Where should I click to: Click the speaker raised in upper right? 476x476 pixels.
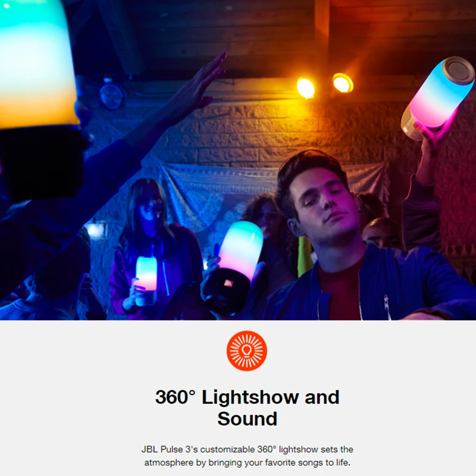tap(438, 98)
